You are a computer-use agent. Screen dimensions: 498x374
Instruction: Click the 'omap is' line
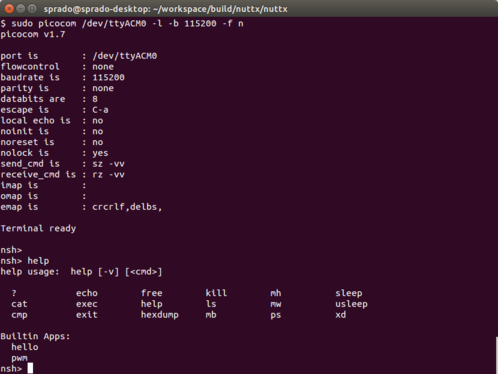tap(43, 196)
